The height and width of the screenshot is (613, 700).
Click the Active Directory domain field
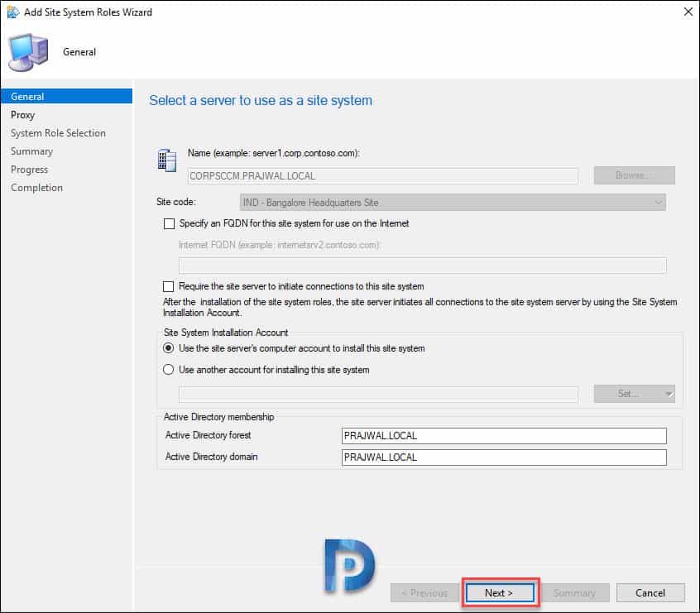pyautogui.click(x=504, y=457)
